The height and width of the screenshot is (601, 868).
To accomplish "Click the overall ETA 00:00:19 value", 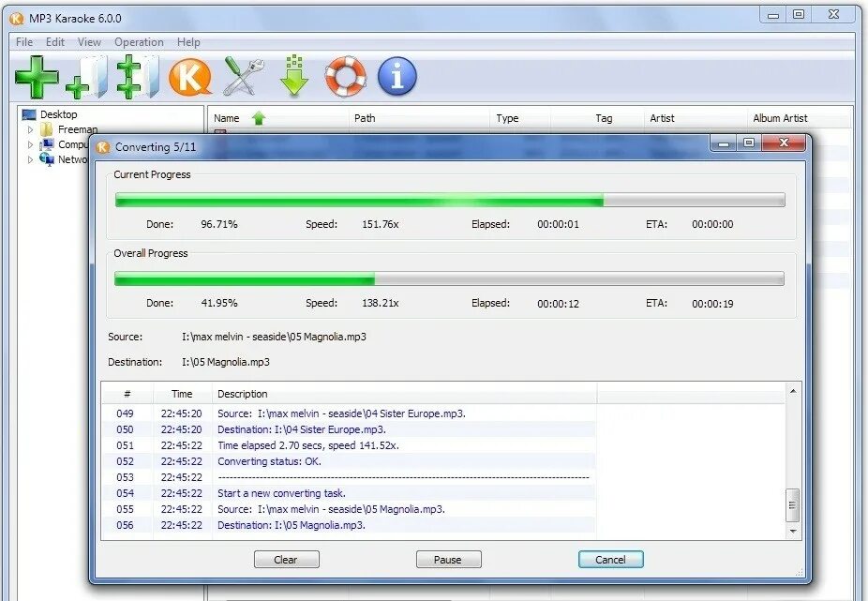I will [712, 304].
